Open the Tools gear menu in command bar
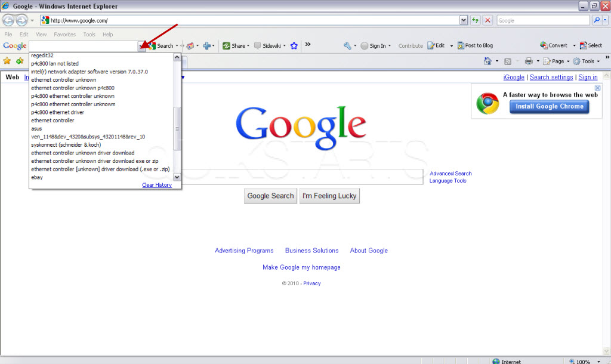Screen dimensions: 611x364 click(x=586, y=61)
